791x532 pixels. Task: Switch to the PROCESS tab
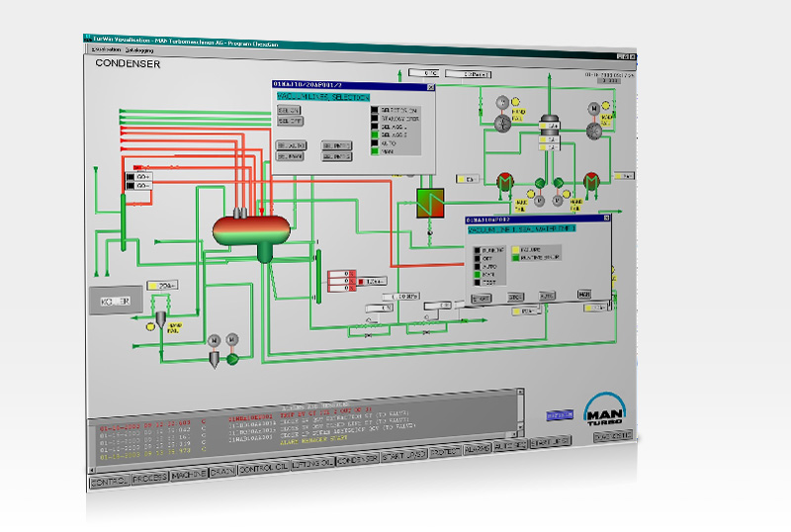click(x=150, y=478)
